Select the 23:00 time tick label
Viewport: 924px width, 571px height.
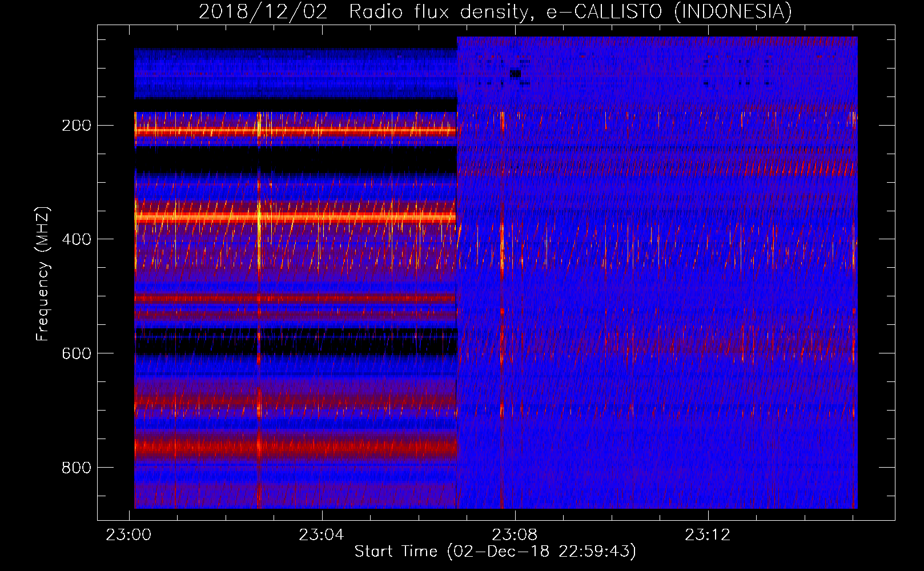click(x=129, y=535)
